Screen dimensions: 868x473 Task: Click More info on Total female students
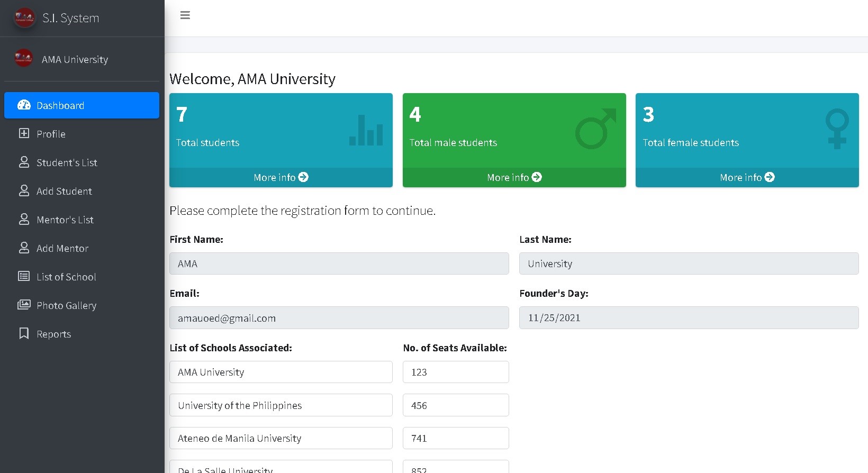click(747, 177)
